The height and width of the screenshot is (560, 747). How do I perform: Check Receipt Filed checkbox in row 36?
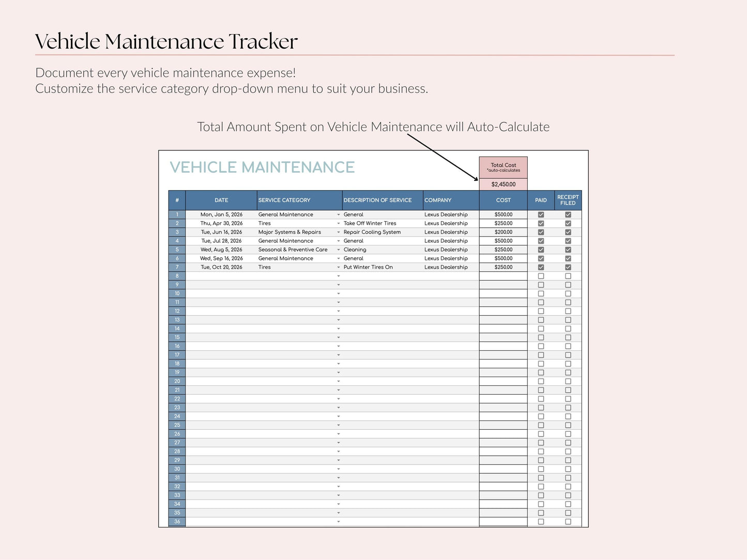tap(568, 522)
